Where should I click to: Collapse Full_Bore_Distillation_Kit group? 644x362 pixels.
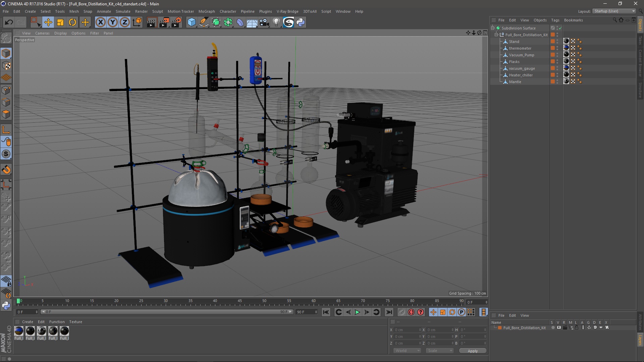pos(496,35)
